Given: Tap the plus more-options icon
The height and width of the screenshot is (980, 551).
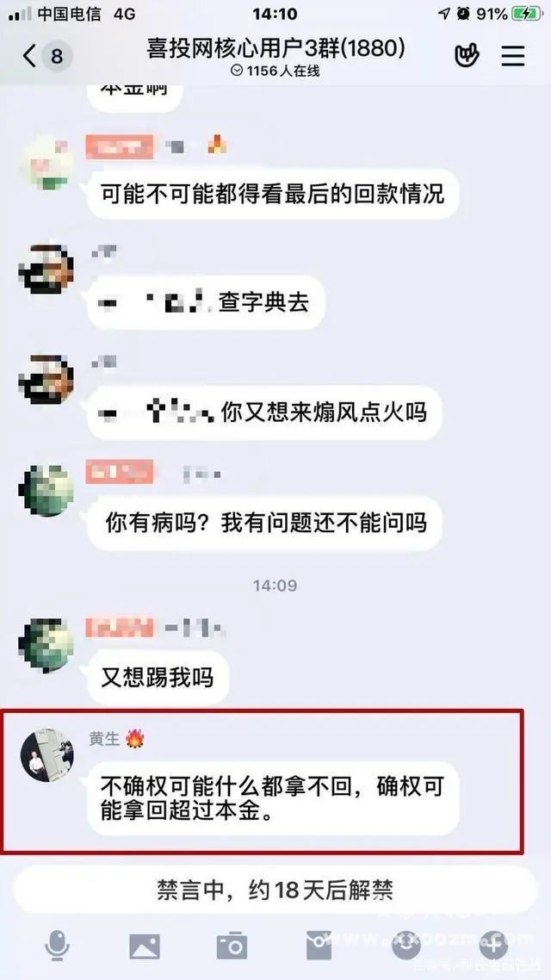Looking at the screenshot, I should click(x=493, y=946).
